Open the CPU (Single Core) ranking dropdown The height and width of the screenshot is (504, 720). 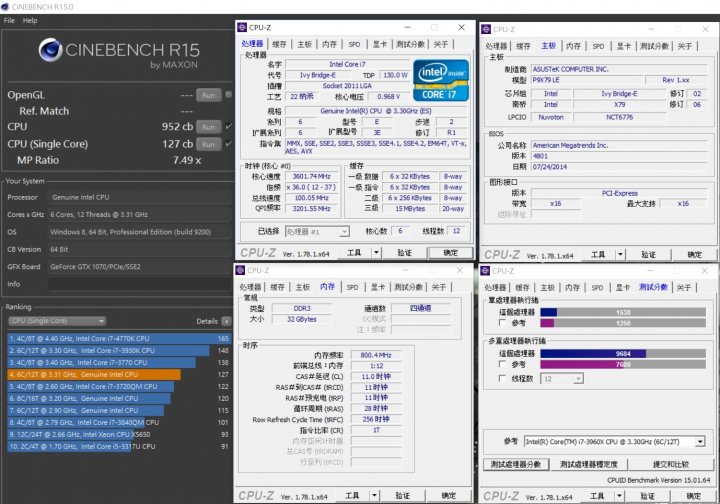(57, 321)
